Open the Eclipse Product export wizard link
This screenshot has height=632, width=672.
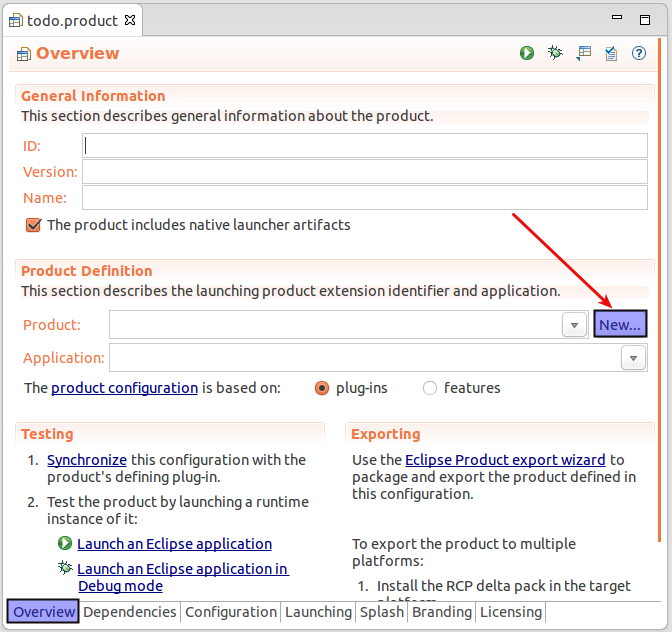(x=505, y=460)
